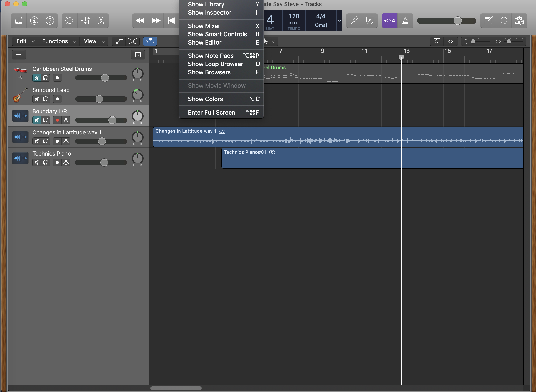
Task: Open the Functions dropdown menu
Action: tap(59, 41)
